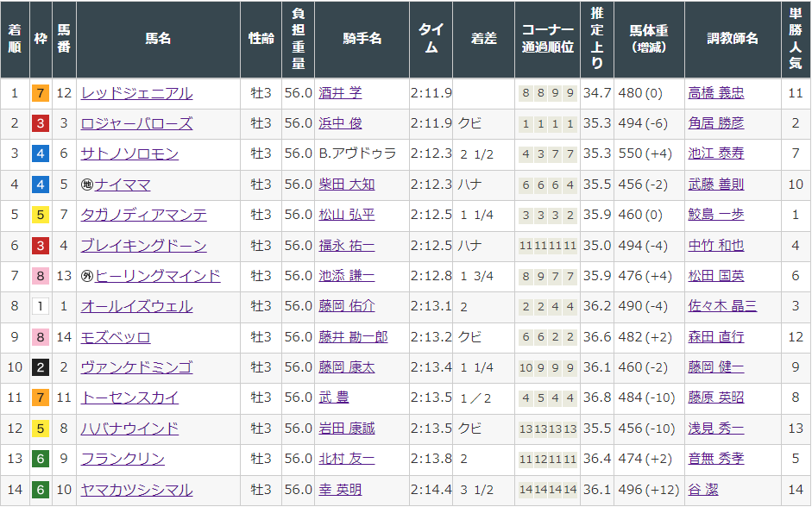Viewport: 812px width, 507px height.
Task: Click white frame 1 badge for オールイズウェル
Action: click(41, 307)
